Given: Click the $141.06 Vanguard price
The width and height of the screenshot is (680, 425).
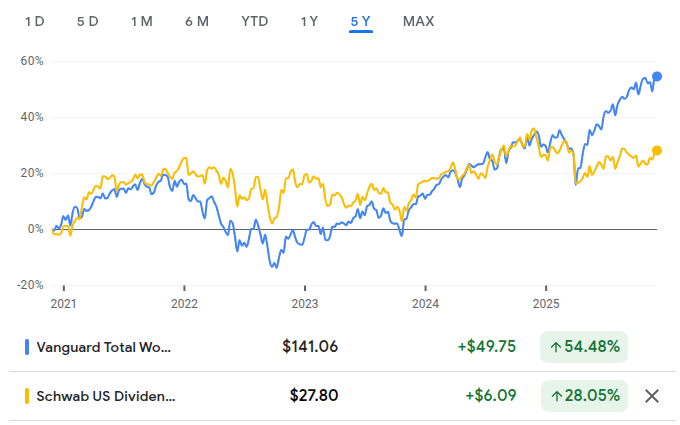Looking at the screenshot, I should tap(310, 347).
